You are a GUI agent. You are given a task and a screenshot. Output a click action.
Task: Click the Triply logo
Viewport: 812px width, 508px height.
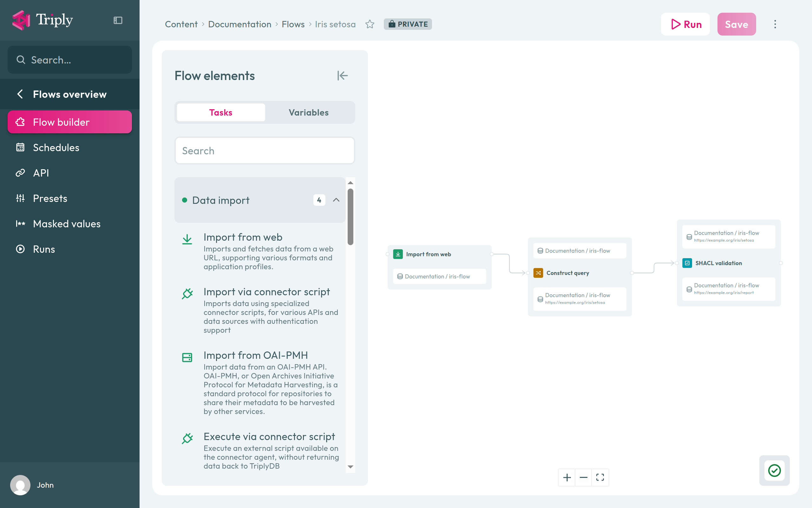point(43,20)
